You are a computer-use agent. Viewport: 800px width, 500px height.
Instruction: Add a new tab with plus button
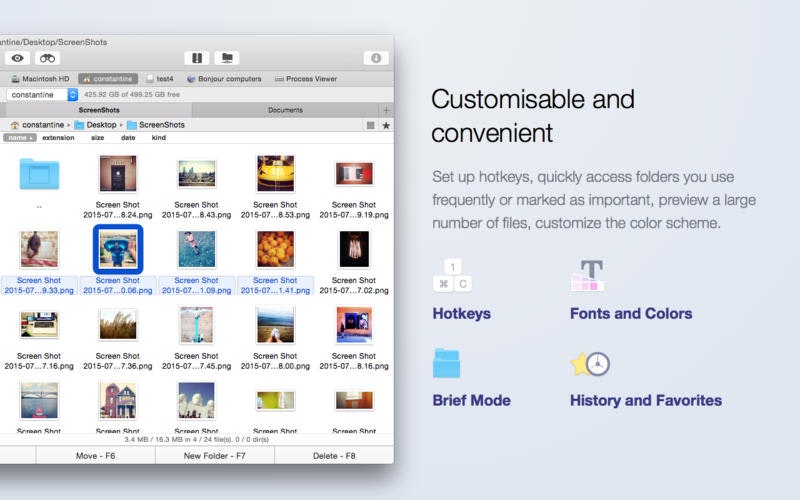[x=386, y=110]
